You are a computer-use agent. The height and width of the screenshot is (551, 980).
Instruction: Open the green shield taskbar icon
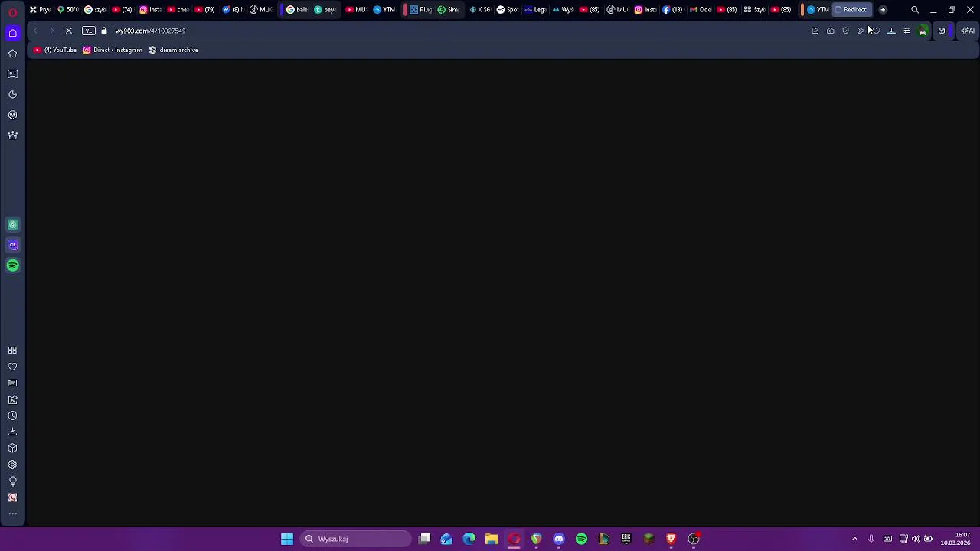(536, 539)
